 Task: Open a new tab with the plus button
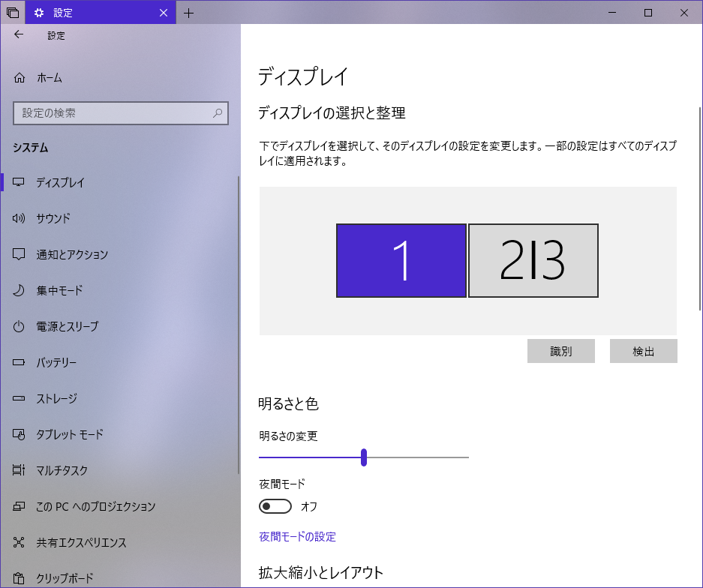point(189,13)
